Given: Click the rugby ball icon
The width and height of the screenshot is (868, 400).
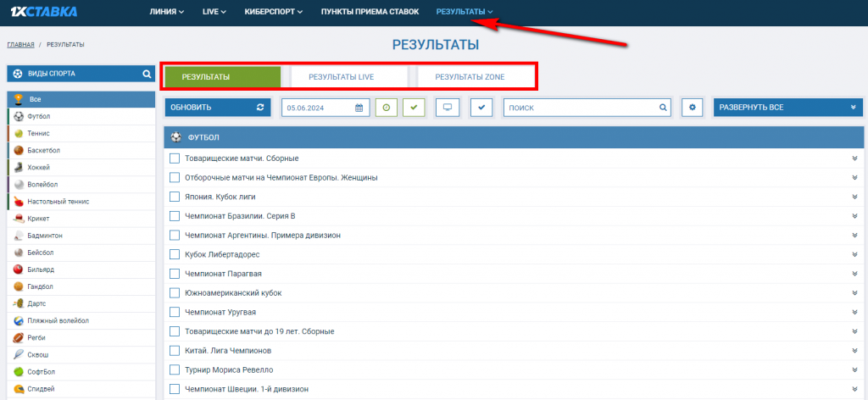Looking at the screenshot, I should (19, 338).
